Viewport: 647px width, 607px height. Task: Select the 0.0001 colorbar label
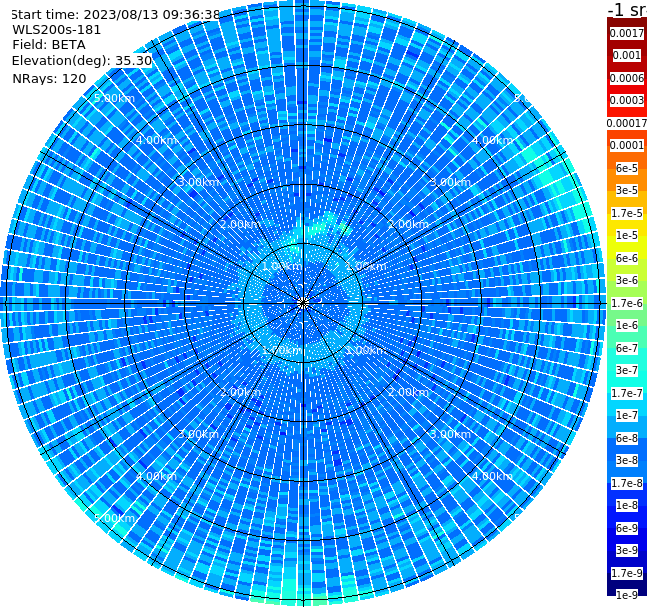[627, 145]
